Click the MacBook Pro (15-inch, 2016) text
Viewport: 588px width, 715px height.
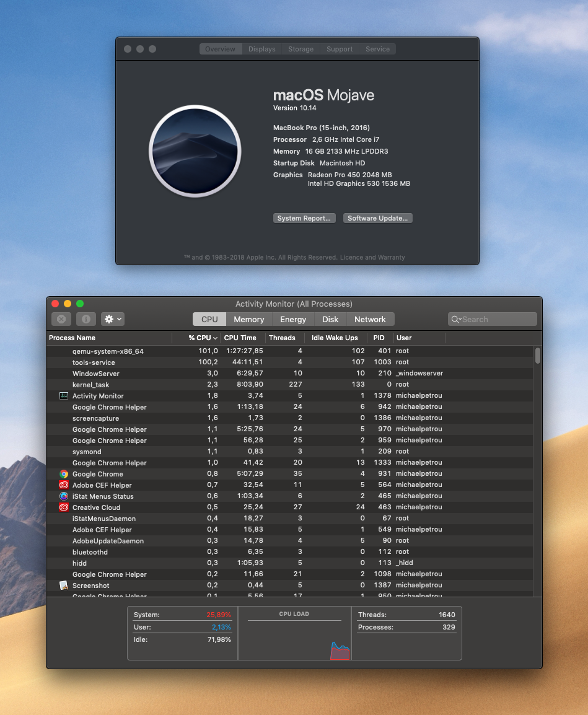tap(322, 128)
